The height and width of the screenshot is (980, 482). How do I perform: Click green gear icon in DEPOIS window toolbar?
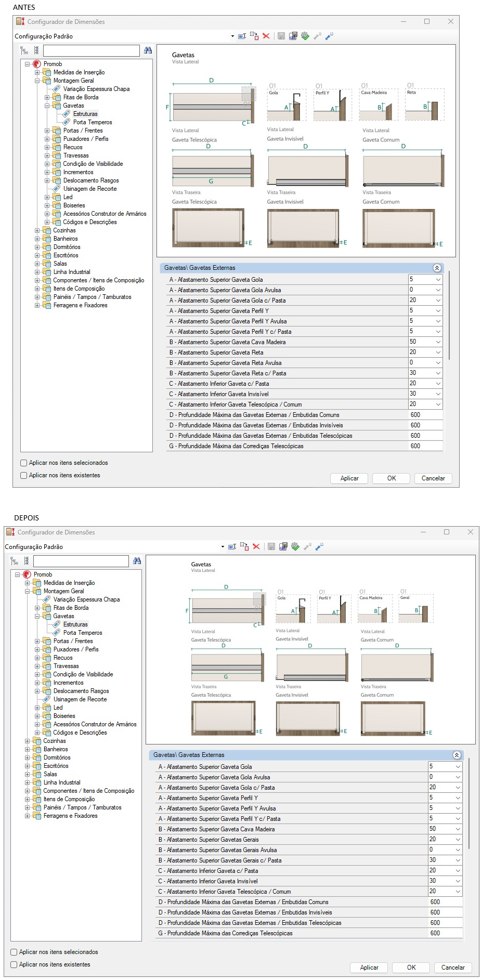(x=295, y=546)
